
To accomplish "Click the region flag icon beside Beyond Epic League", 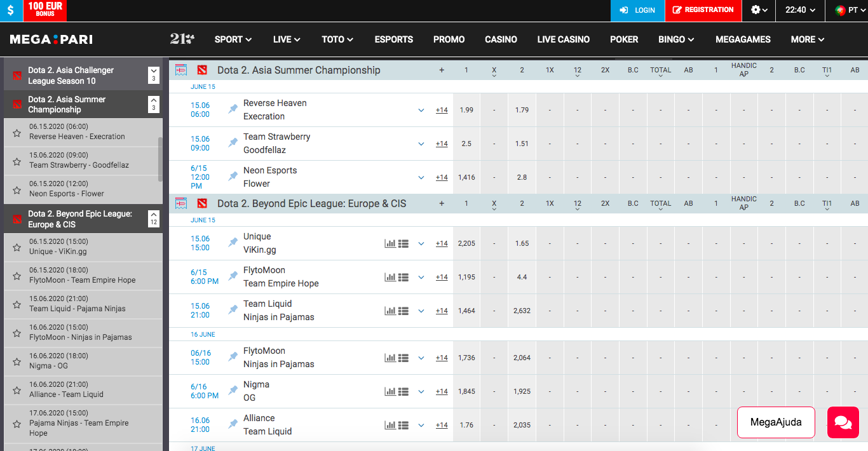I will tap(181, 203).
